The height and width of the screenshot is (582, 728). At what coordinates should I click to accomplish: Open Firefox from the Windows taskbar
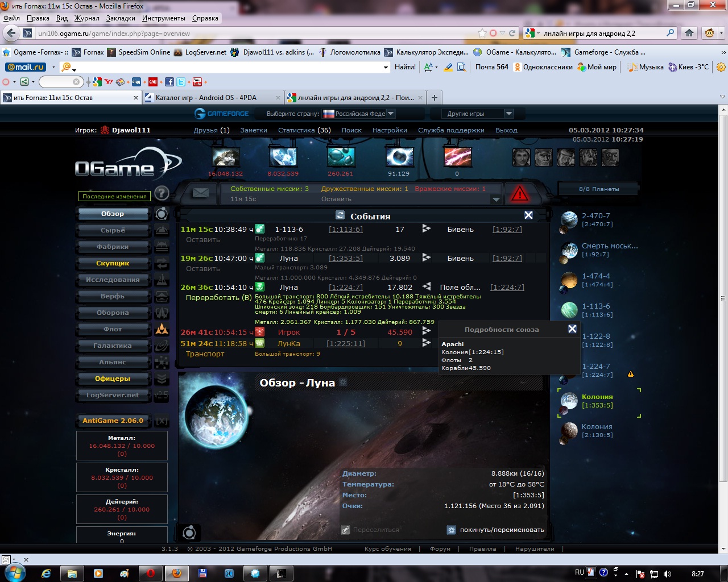176,573
